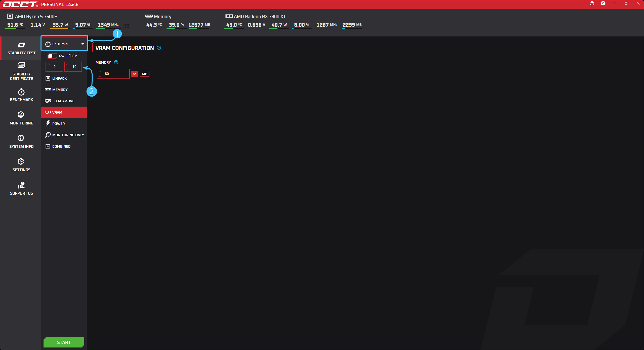Screen dimensions: 644x350
Task: Select the 3D Adaptive test
Action: (63, 101)
